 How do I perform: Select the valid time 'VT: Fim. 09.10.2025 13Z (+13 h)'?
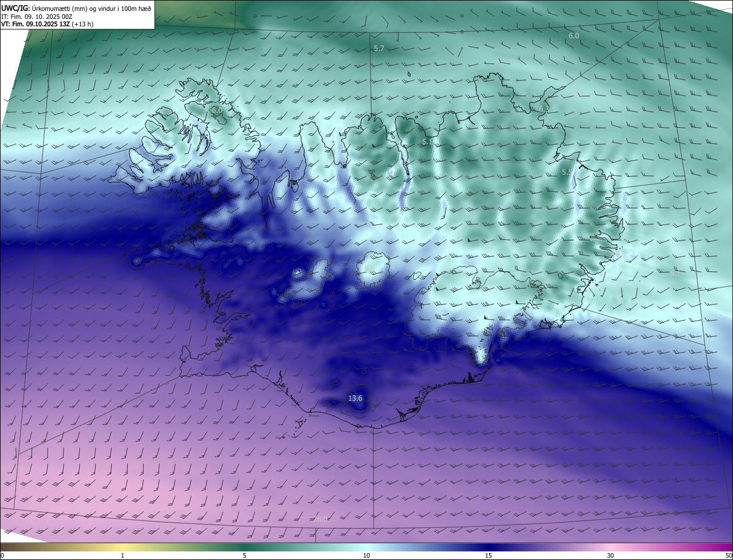[47, 24]
